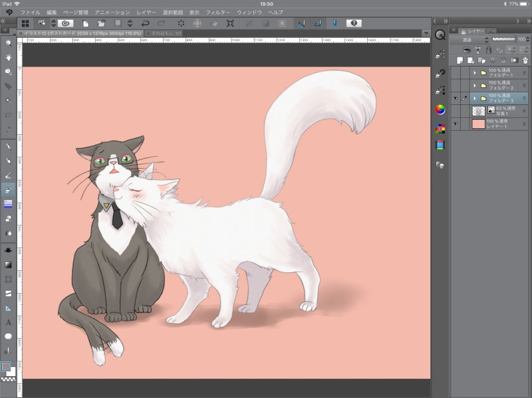Create a new raster layer icon
This screenshot has width=532, height=398.
click(460, 60)
